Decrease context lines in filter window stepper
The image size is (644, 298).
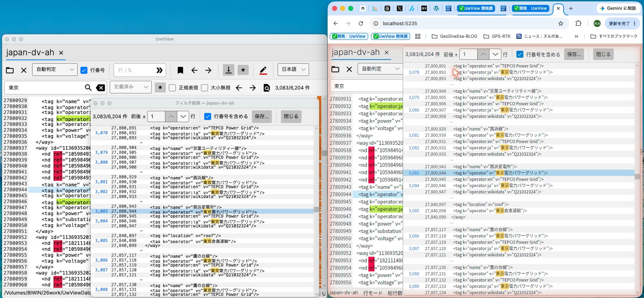click(183, 116)
